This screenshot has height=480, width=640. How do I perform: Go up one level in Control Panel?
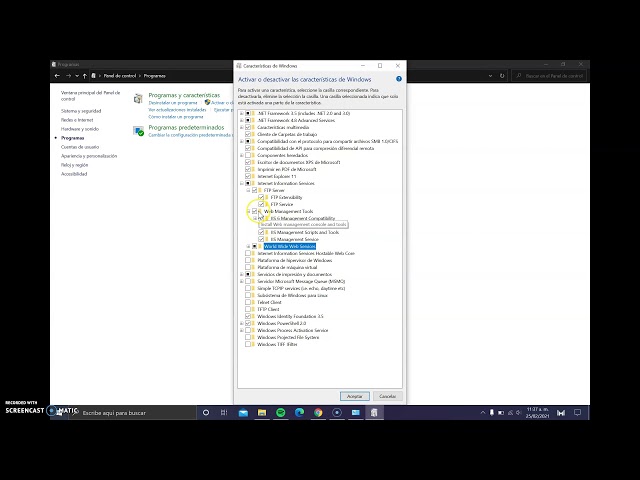tap(85, 76)
